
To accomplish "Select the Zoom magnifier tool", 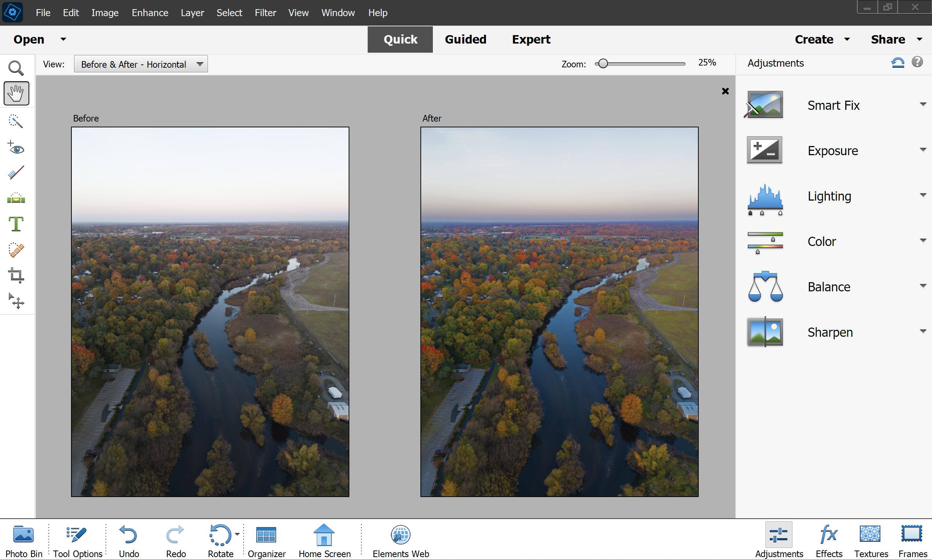I will [16, 68].
